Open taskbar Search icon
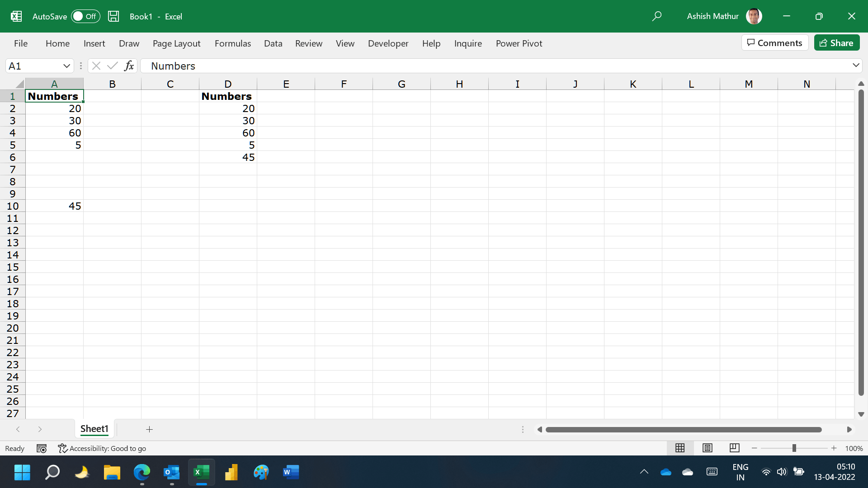Screen dimensions: 868x488 coord(52,472)
